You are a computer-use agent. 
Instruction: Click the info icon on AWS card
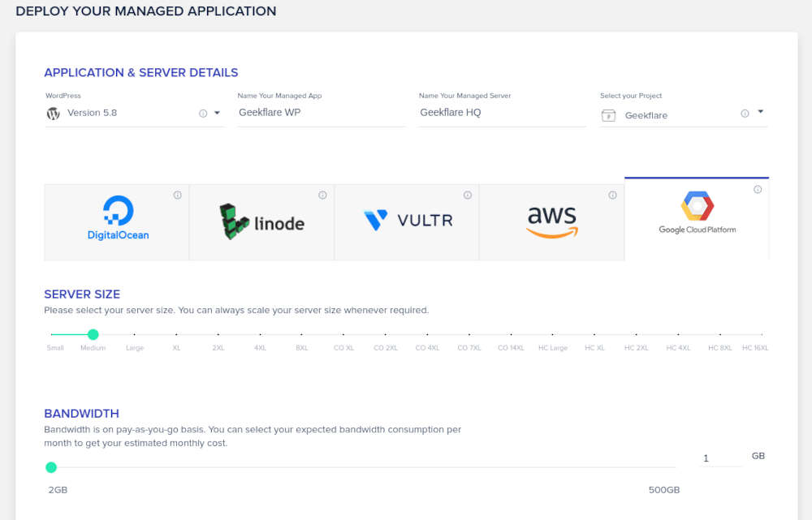click(613, 195)
